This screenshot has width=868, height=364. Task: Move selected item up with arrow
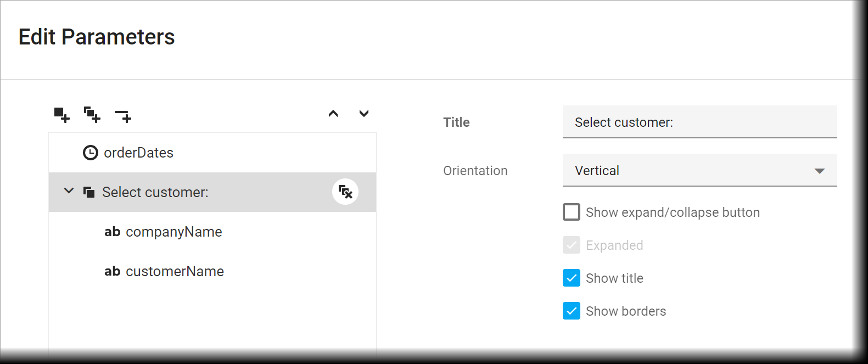tap(333, 114)
